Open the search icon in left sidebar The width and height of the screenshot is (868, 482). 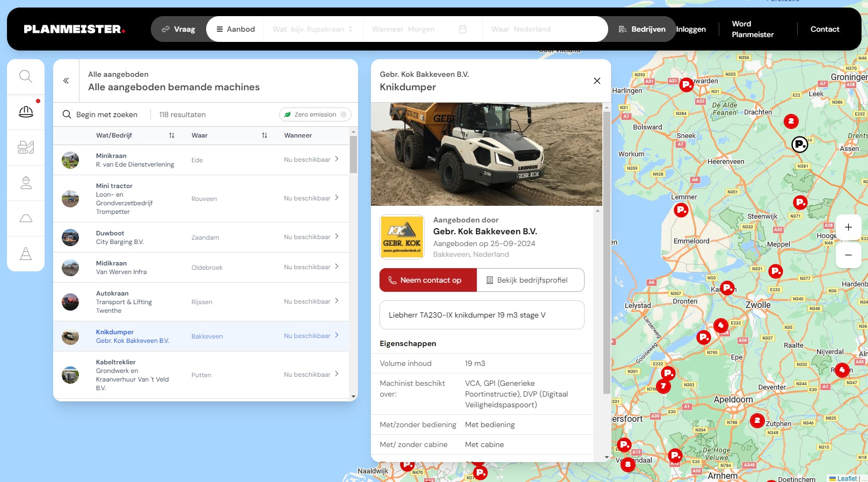26,76
